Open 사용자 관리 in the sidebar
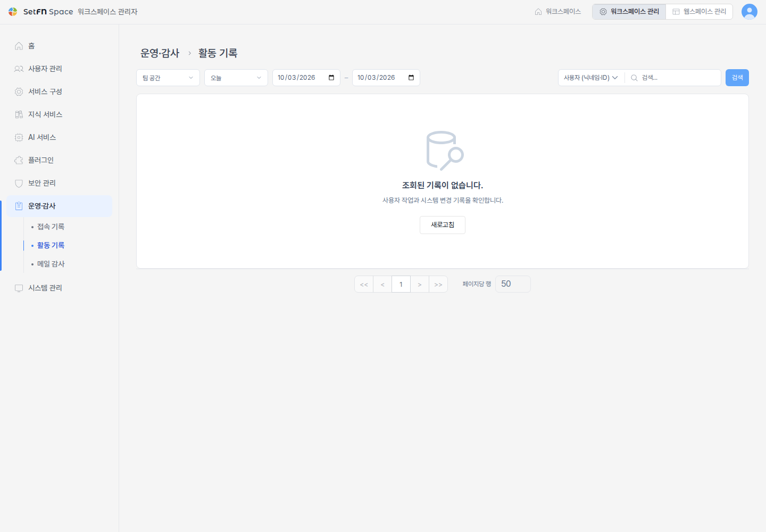Screen dimensions: 766x532 pos(60,69)
